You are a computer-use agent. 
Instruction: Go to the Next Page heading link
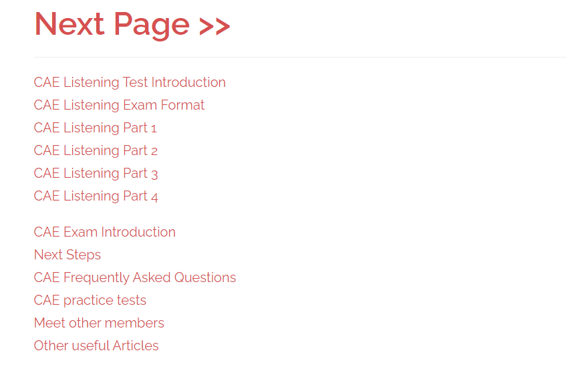click(132, 25)
